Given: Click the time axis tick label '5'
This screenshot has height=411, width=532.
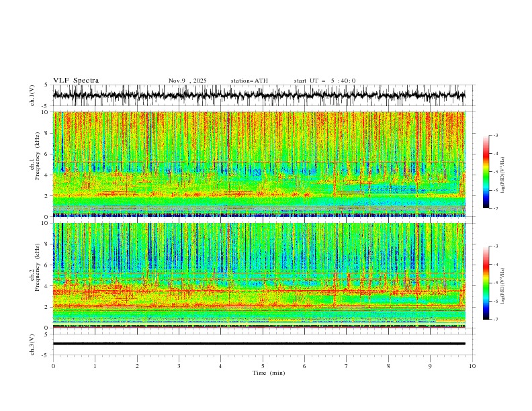Looking at the screenshot, I should click(x=263, y=366).
